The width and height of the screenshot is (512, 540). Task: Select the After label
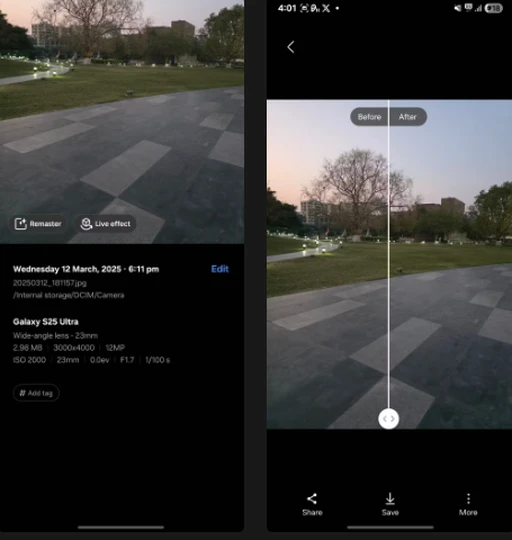click(x=408, y=117)
